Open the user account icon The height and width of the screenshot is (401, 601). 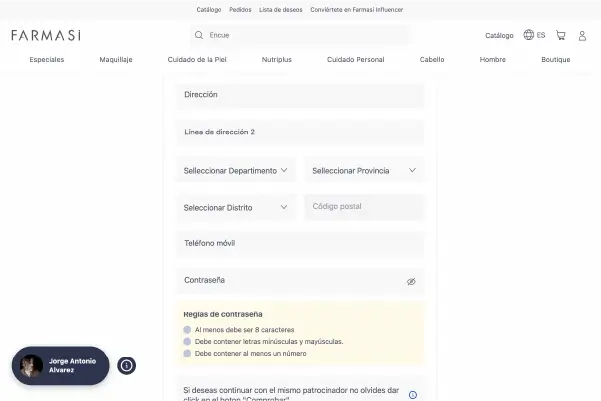click(x=582, y=35)
